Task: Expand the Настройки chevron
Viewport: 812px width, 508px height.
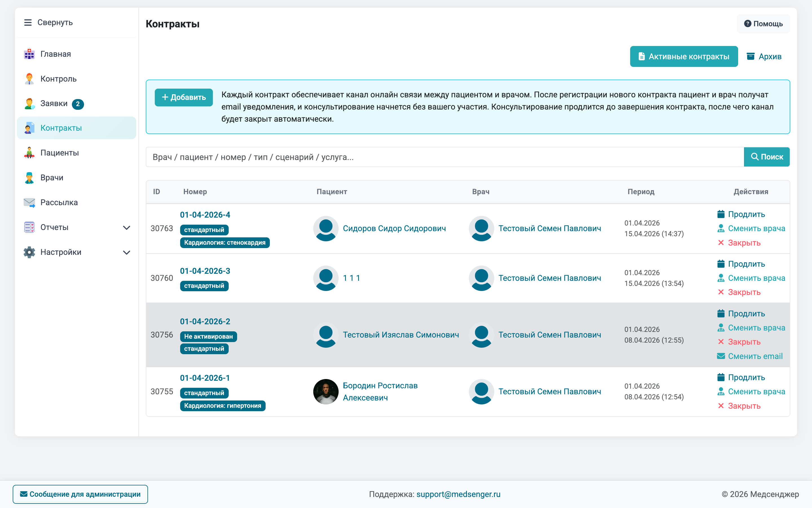Action: (127, 253)
